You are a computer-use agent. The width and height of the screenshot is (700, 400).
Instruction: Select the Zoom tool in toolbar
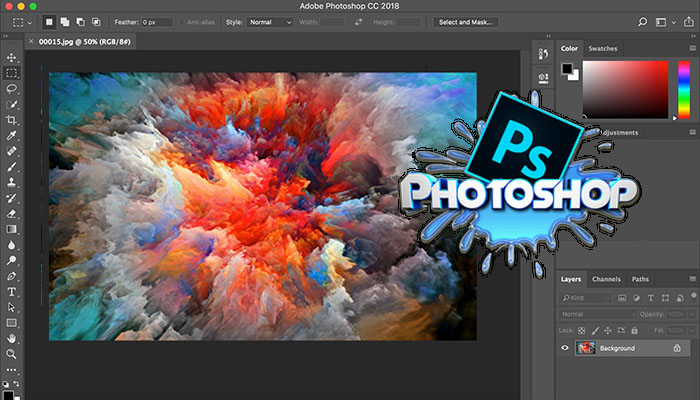point(12,354)
